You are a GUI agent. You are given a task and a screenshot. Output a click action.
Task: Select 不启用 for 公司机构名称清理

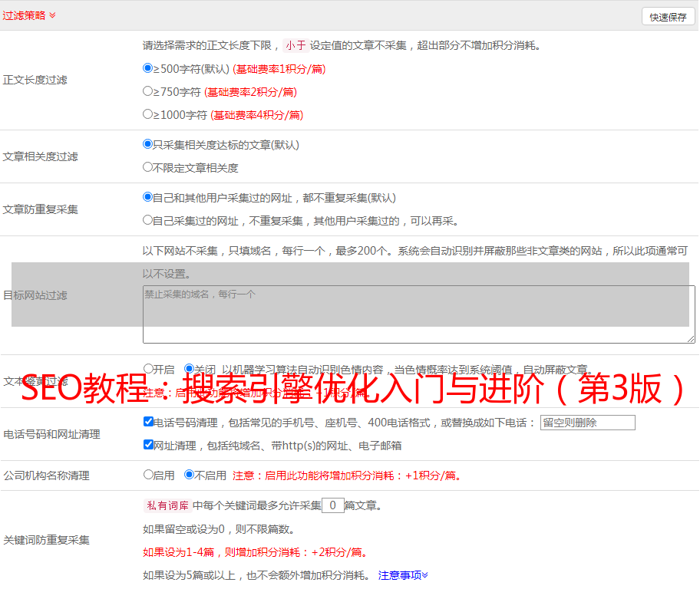pos(189,475)
